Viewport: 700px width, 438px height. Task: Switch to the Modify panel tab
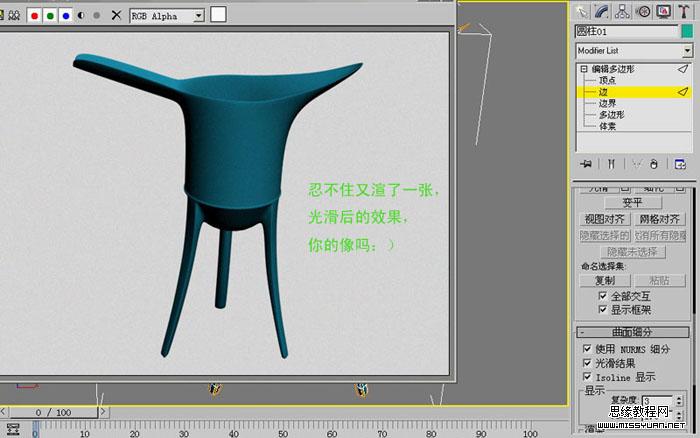pos(602,12)
